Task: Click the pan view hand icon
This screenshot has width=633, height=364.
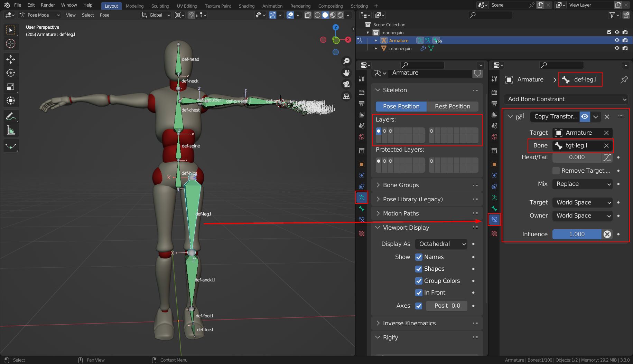Action: (346, 73)
